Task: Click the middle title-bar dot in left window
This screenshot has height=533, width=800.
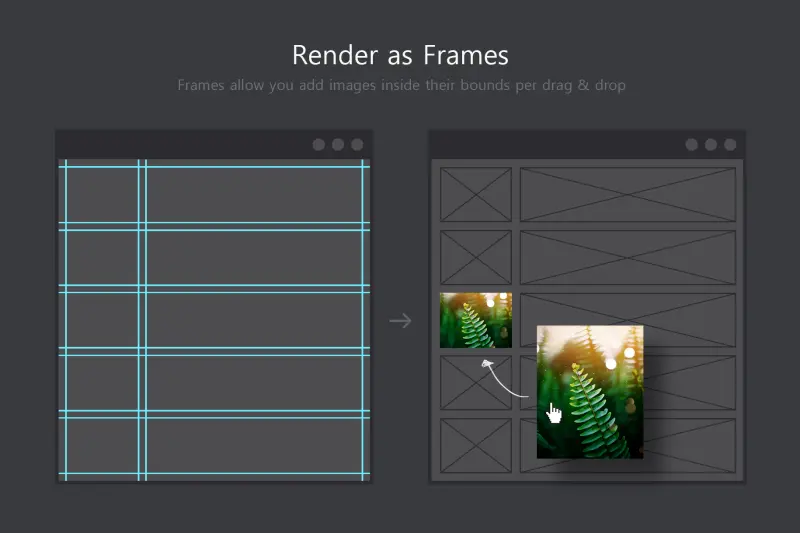Action: (x=338, y=144)
